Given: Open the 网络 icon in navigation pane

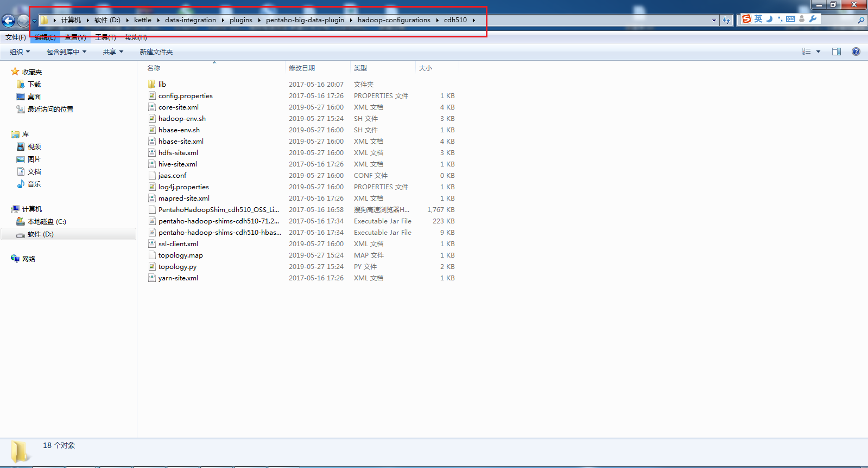Looking at the screenshot, I should (15, 259).
